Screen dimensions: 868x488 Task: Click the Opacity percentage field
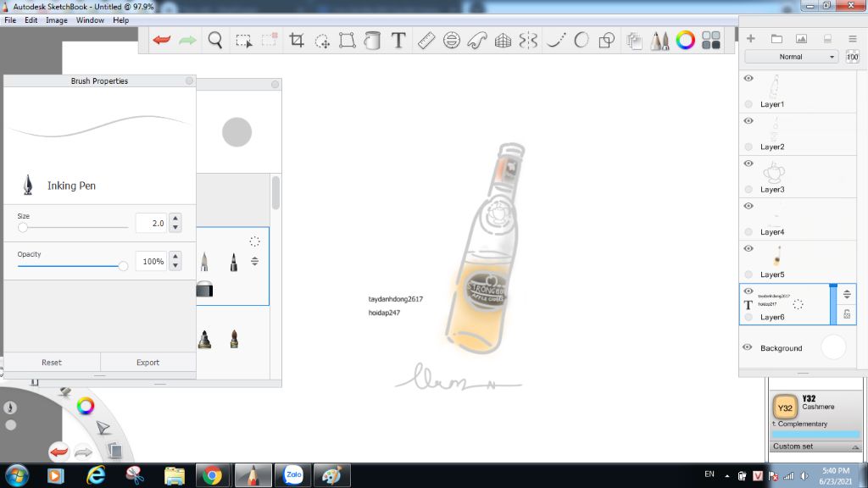[151, 261]
